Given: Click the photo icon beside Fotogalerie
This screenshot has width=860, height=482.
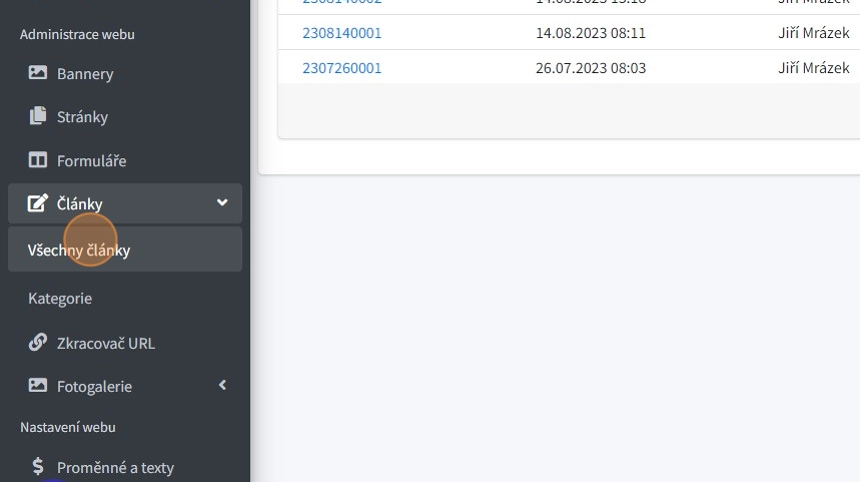Looking at the screenshot, I should (38, 386).
